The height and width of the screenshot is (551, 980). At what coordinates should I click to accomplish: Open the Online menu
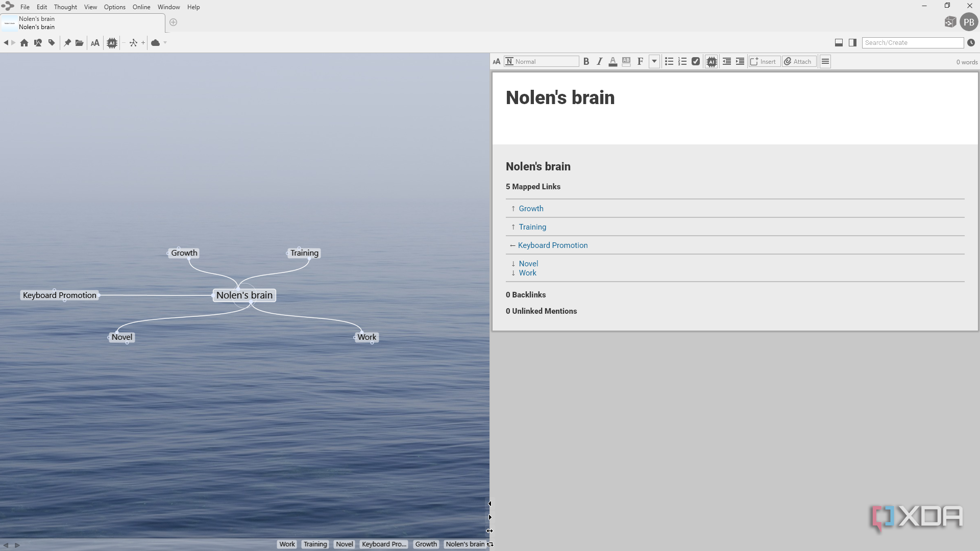(141, 7)
